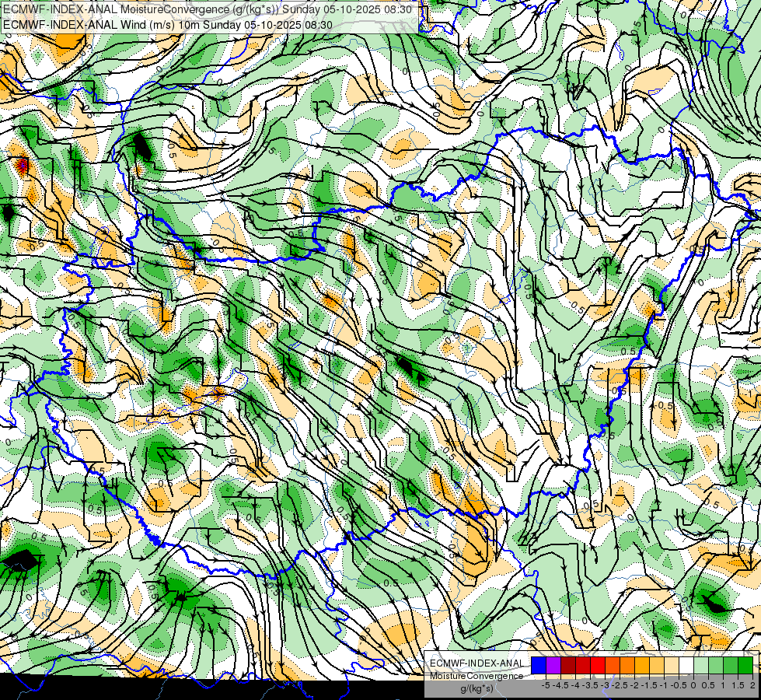Click the legend label MoistureConvergence
Viewport: 761px width, 700px height.
coord(476,676)
